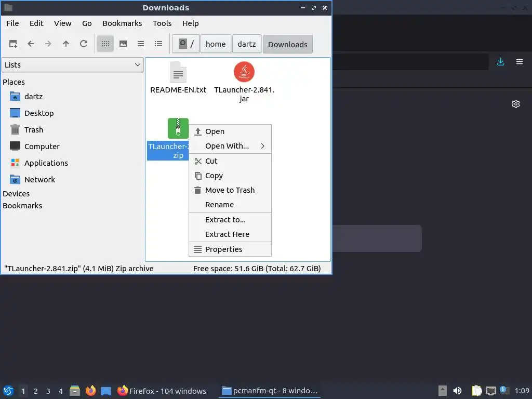Select the green TLauncher zip archive icon
This screenshot has height=399, width=532.
tap(178, 128)
